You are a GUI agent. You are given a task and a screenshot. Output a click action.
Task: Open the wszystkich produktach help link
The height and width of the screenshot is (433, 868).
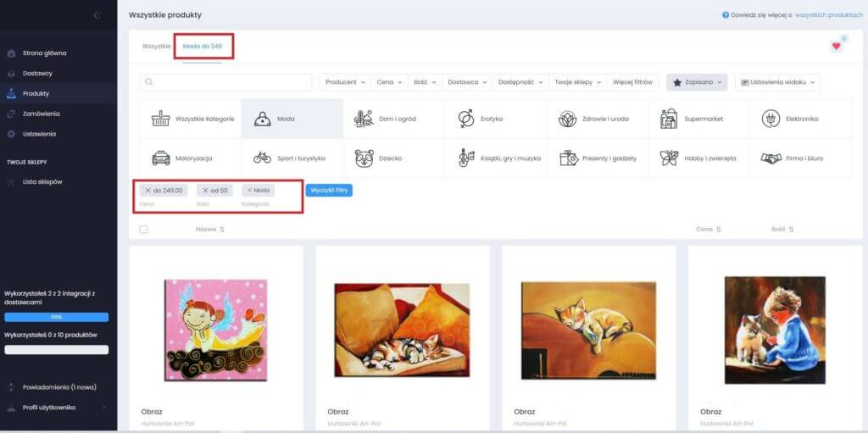point(829,15)
